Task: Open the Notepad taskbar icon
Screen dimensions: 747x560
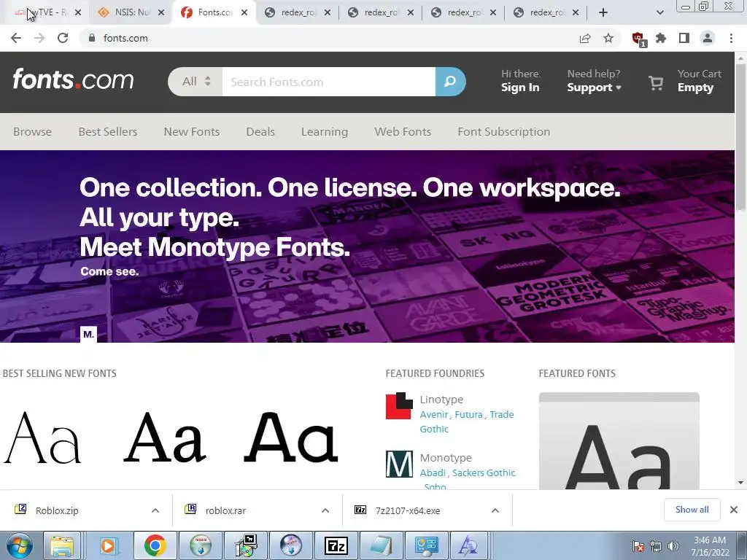Action: (x=381, y=545)
